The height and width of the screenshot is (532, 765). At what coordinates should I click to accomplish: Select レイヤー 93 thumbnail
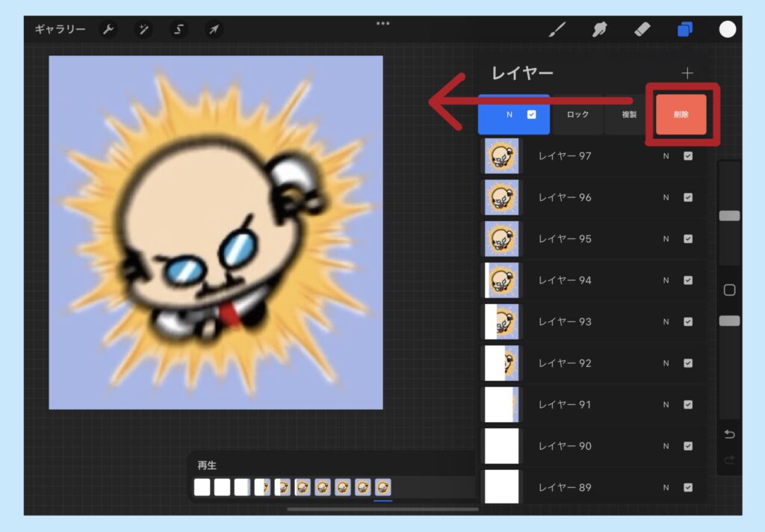(x=501, y=321)
